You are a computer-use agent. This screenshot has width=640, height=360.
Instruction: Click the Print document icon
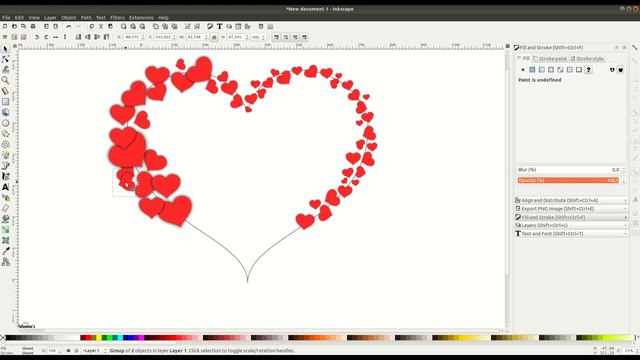(x=33, y=27)
